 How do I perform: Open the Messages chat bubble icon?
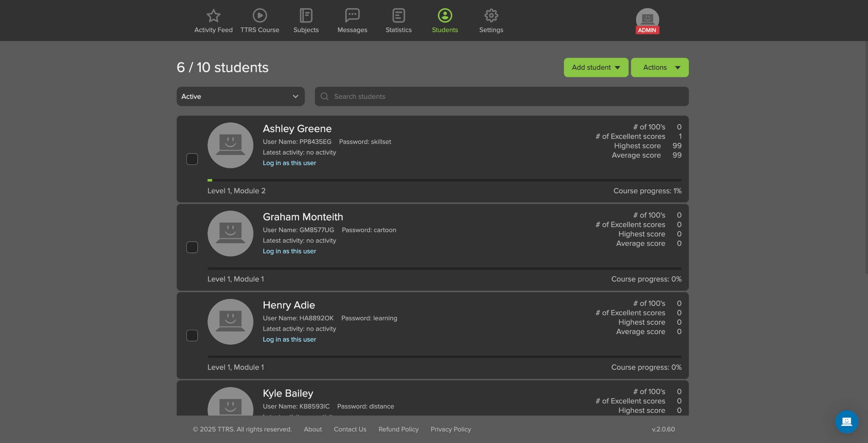coord(352,16)
